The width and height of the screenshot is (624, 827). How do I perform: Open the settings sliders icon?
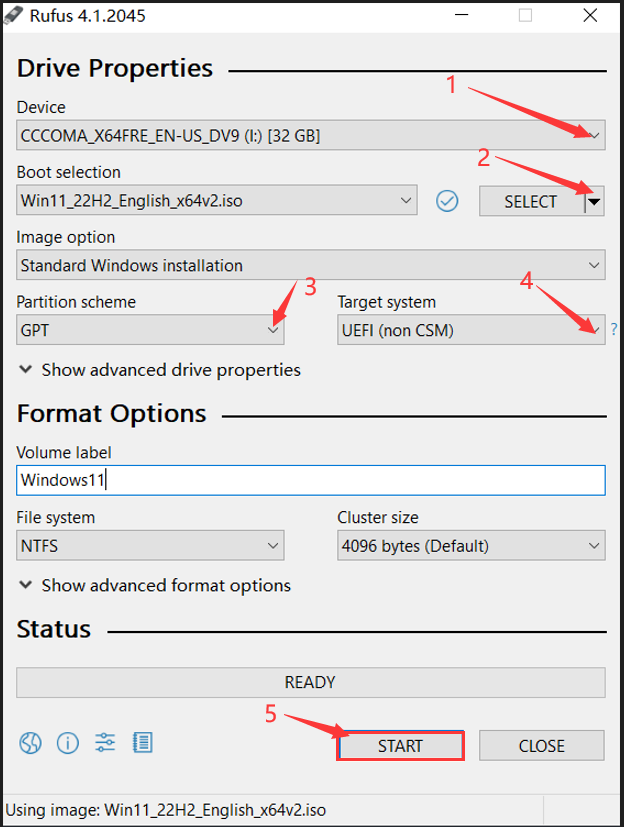[x=105, y=743]
